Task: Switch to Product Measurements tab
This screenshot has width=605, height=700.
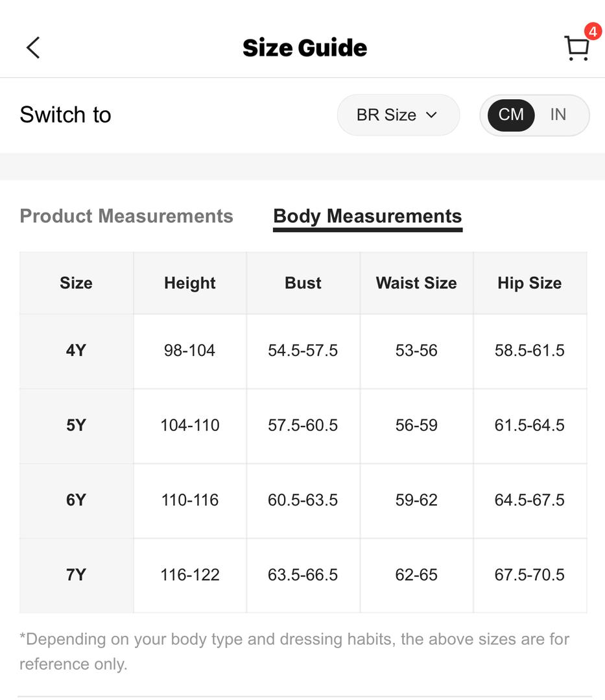Action: [126, 216]
